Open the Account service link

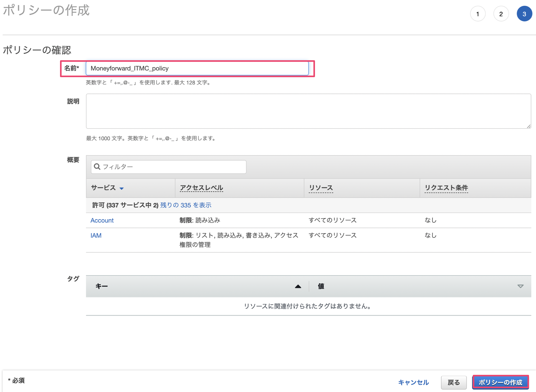(x=102, y=220)
